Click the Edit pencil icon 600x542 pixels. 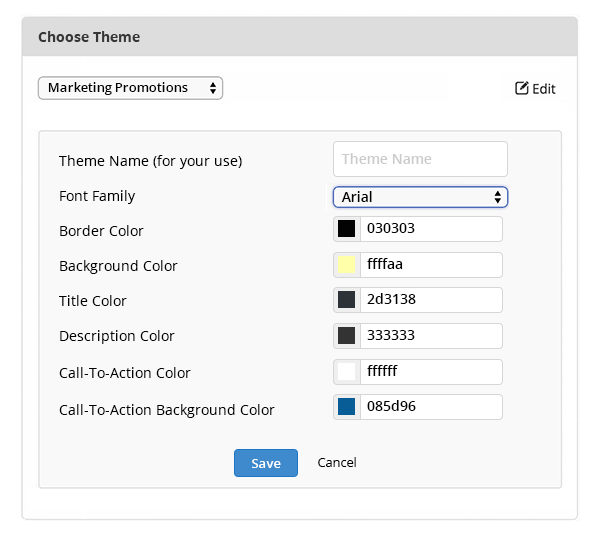pyautogui.click(x=522, y=88)
